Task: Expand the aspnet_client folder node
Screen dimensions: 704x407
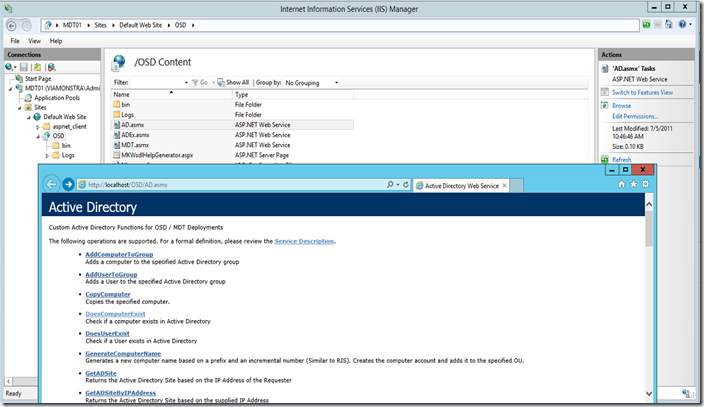Action: click(x=38, y=127)
